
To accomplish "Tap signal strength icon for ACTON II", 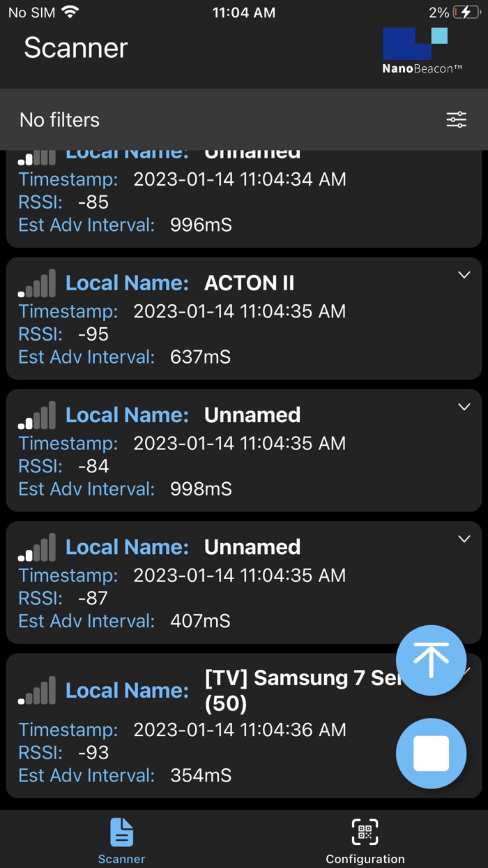I will point(38,284).
